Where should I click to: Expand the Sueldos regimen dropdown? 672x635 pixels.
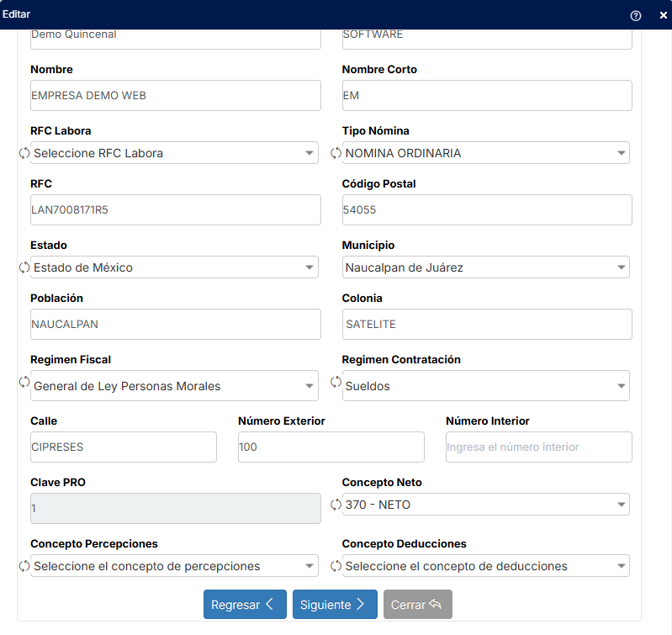pos(486,386)
